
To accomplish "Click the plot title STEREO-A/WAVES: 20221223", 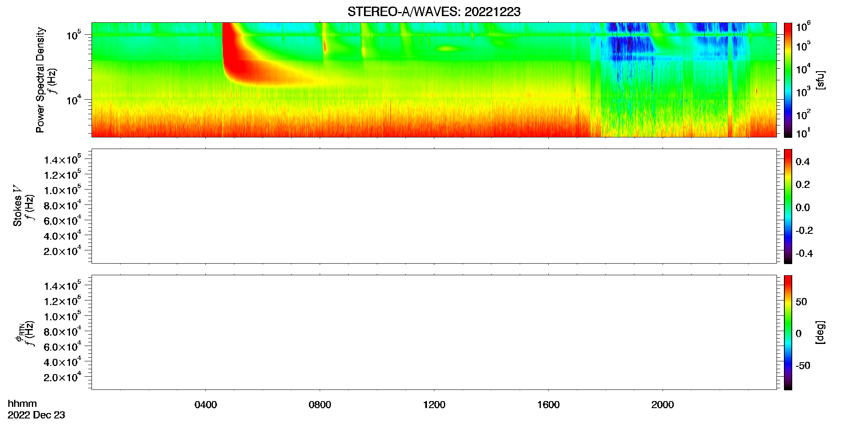I will pos(434,12).
